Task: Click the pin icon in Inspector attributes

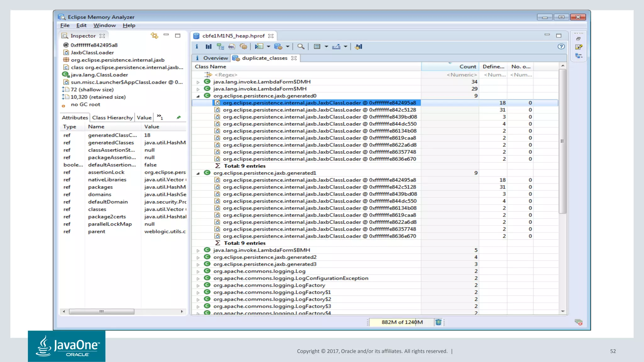Action: point(179,117)
